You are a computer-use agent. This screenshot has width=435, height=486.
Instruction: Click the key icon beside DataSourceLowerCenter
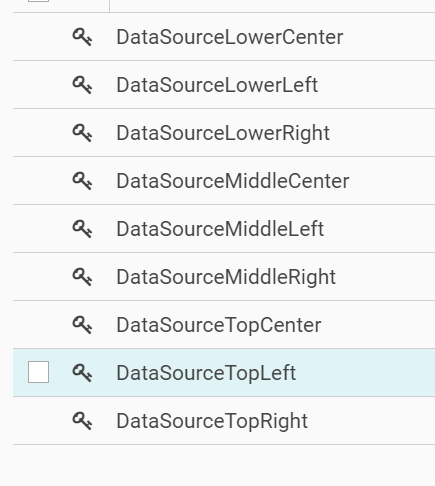tap(82, 37)
